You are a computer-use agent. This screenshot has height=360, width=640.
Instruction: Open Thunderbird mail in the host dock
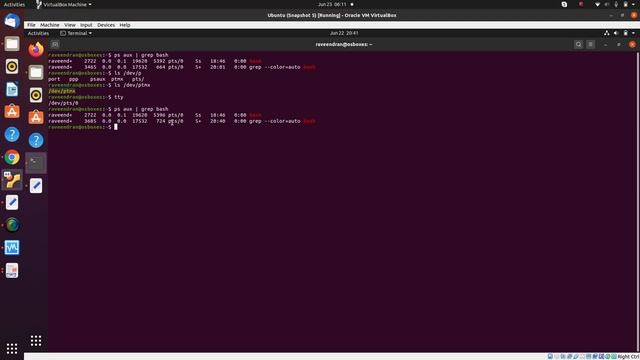click(x=12, y=21)
